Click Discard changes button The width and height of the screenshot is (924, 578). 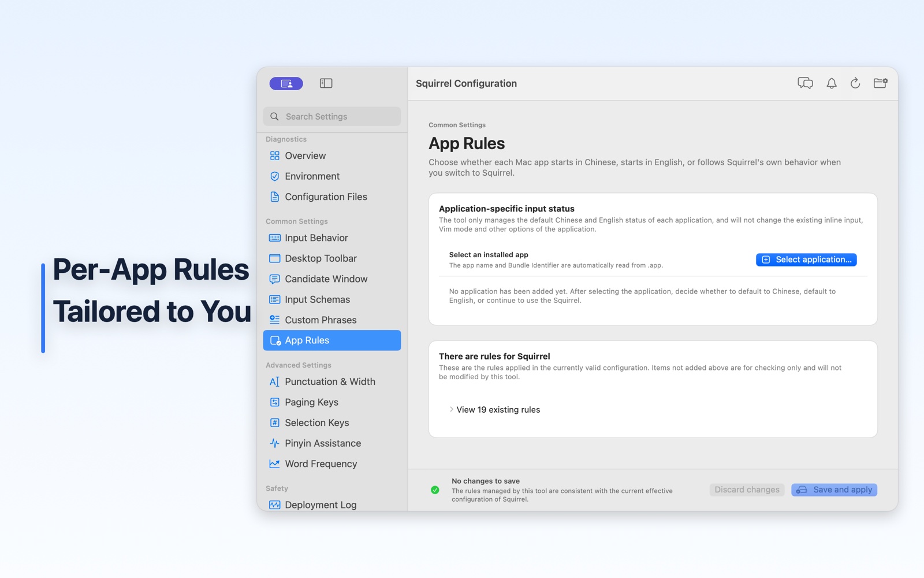coord(747,490)
